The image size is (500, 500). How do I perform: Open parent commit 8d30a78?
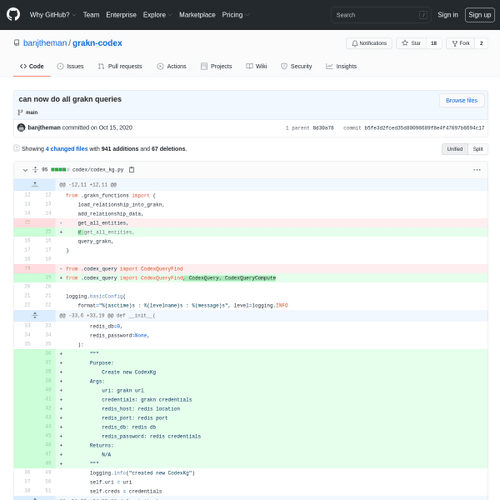click(323, 128)
